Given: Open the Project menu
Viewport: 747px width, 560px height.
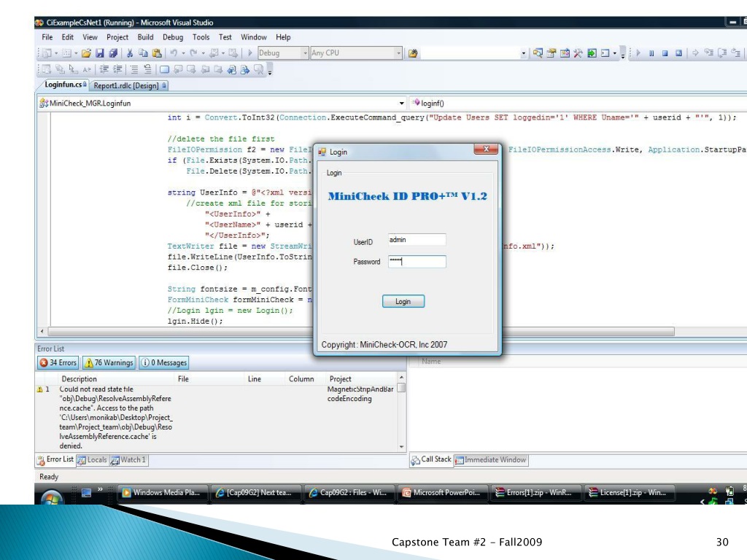Looking at the screenshot, I should pyautogui.click(x=117, y=37).
